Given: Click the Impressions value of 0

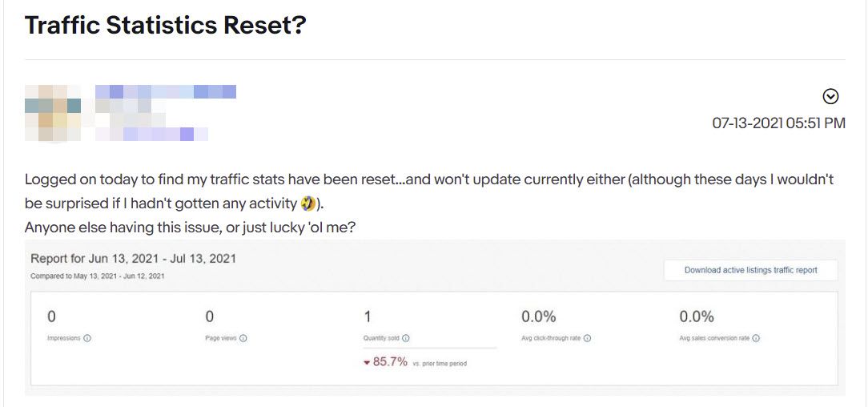Looking at the screenshot, I should (51, 316).
